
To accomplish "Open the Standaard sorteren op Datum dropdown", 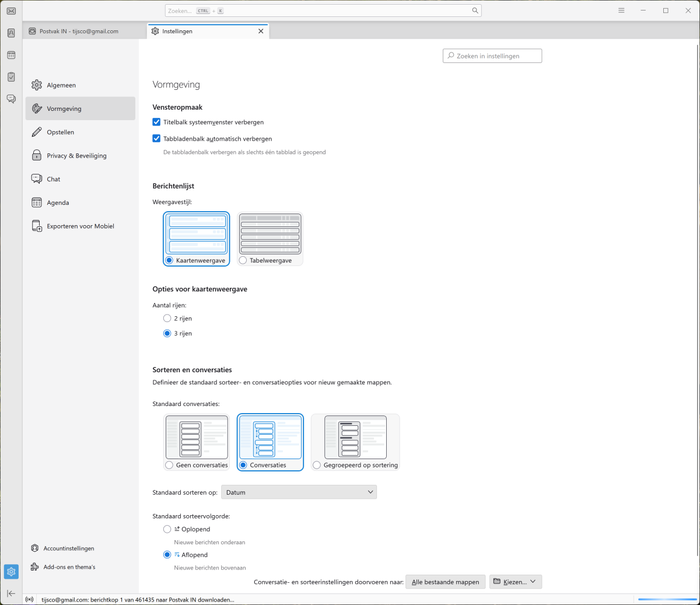I will pyautogui.click(x=299, y=492).
